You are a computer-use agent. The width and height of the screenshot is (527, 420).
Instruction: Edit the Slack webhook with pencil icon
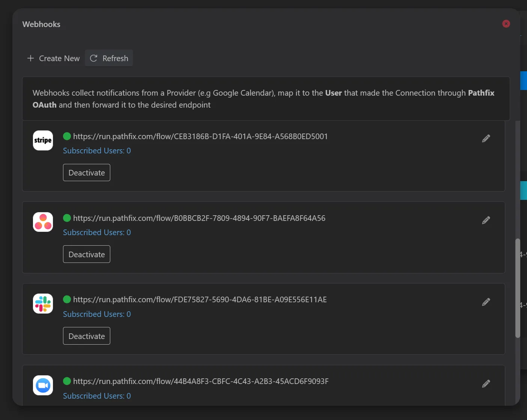[x=486, y=302]
